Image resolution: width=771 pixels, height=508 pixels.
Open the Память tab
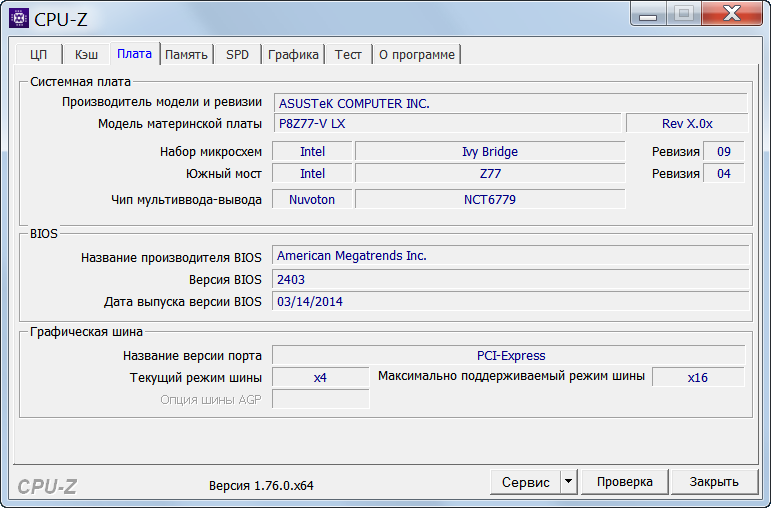point(187,55)
